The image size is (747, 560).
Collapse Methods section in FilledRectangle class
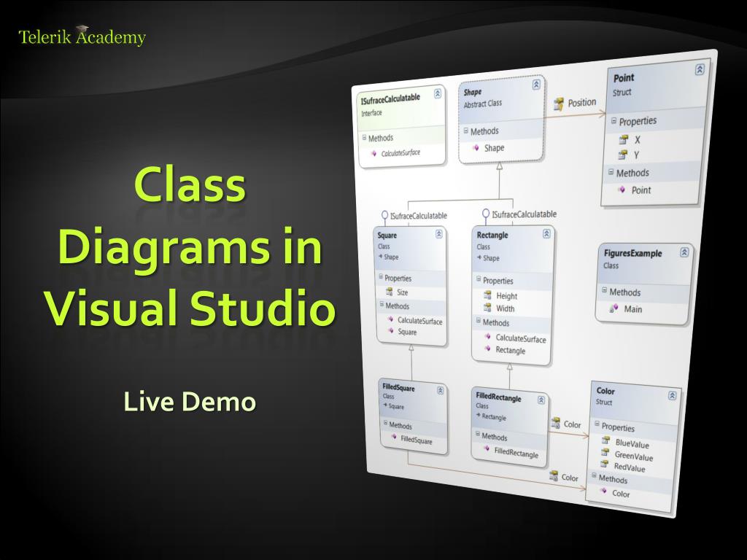point(477,434)
